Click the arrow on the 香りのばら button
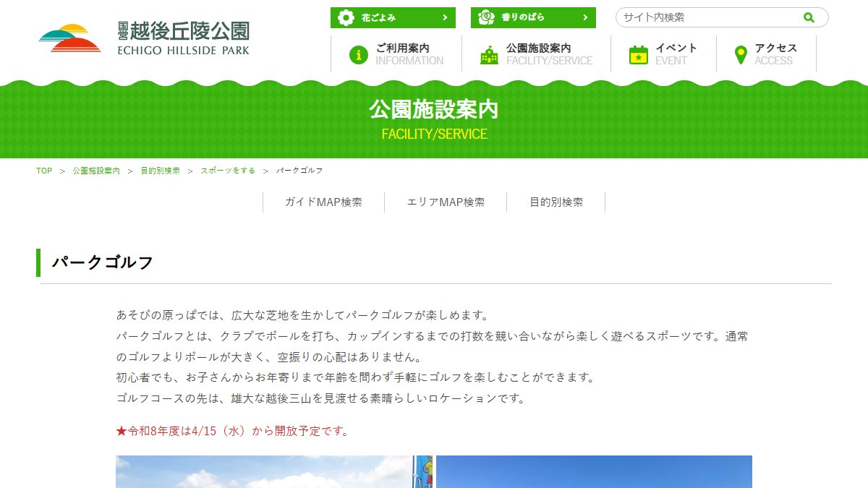Image resolution: width=868 pixels, height=488 pixels. pyautogui.click(x=584, y=17)
